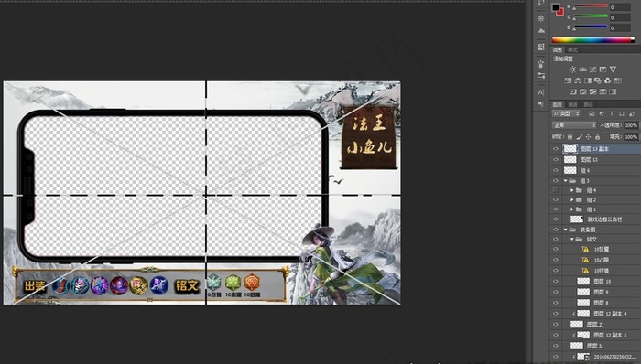641x364 pixels.
Task: Collapse the 组 3 group
Action: click(566, 181)
